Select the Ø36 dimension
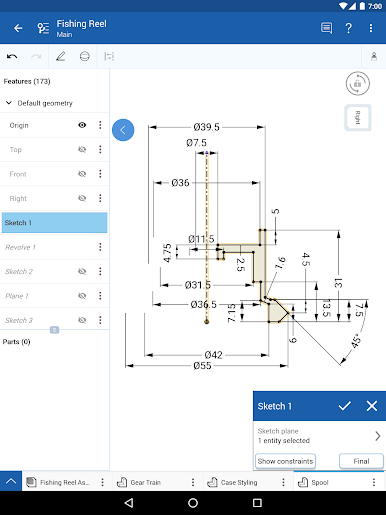The width and height of the screenshot is (386, 515). point(180,183)
